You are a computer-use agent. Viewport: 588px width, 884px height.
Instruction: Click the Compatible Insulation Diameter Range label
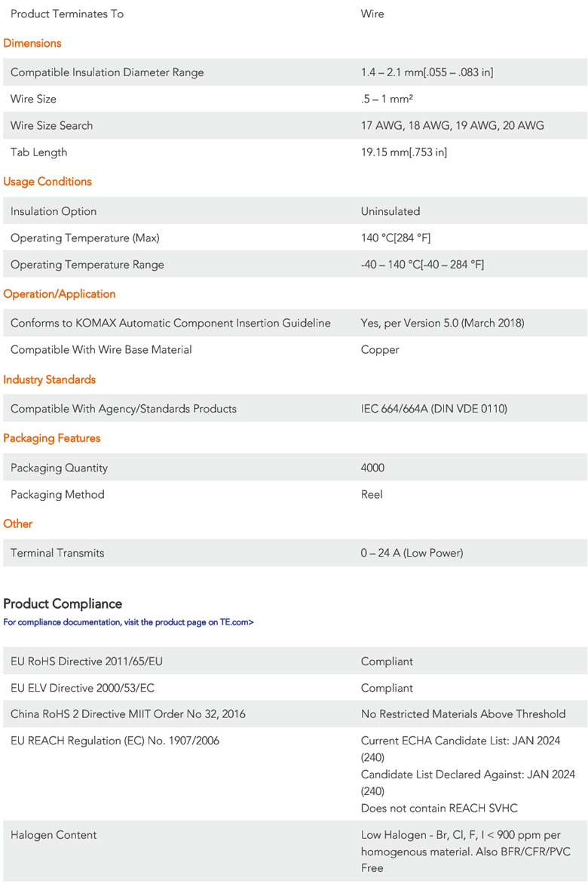(107, 72)
